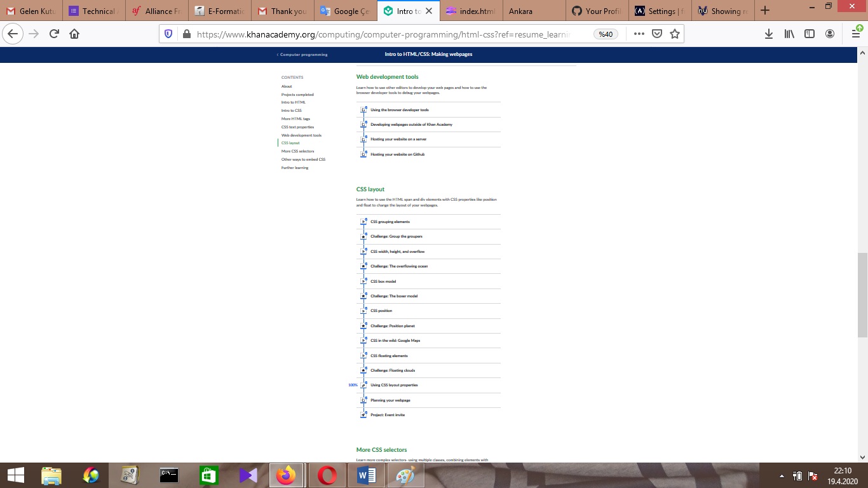Switch to the Ankara tab

[x=533, y=11]
